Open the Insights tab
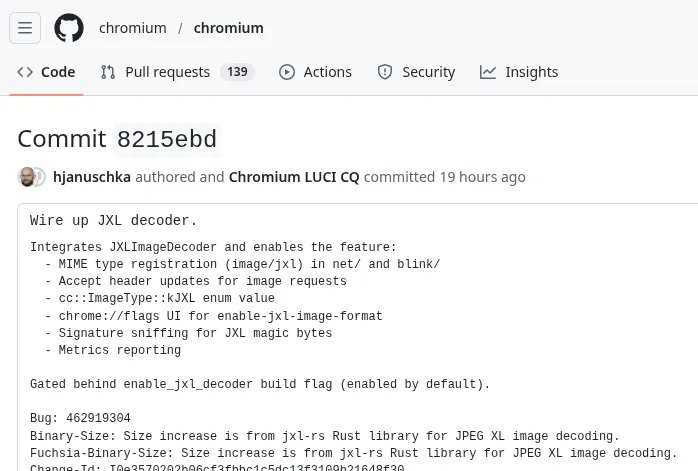 pos(531,72)
